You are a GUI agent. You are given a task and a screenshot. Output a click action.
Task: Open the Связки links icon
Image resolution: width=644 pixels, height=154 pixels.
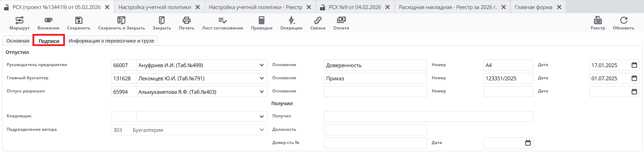(x=318, y=20)
